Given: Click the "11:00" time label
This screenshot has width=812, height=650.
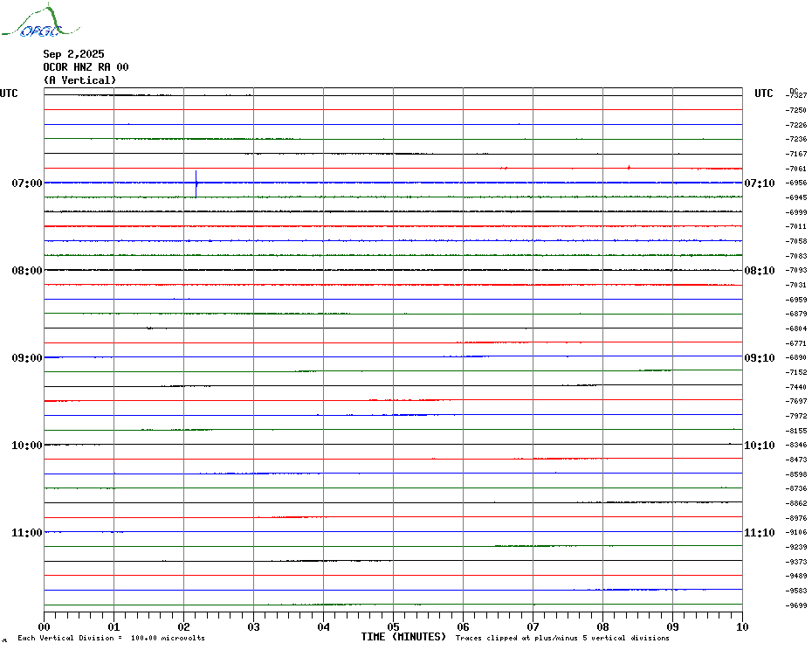Looking at the screenshot, I should click(x=27, y=533).
